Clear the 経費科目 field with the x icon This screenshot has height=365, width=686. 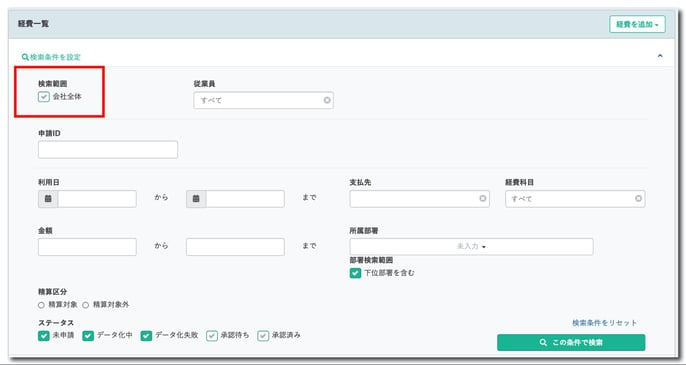[638, 198]
